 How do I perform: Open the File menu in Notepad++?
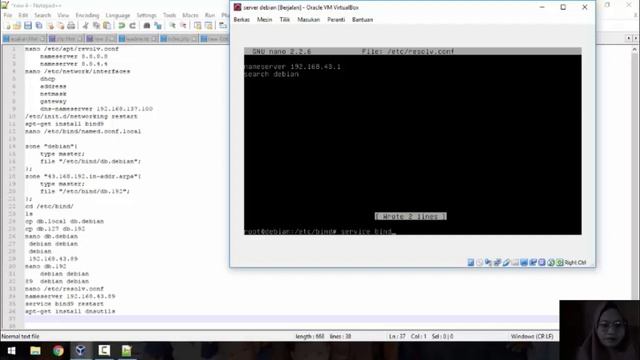(8, 15)
